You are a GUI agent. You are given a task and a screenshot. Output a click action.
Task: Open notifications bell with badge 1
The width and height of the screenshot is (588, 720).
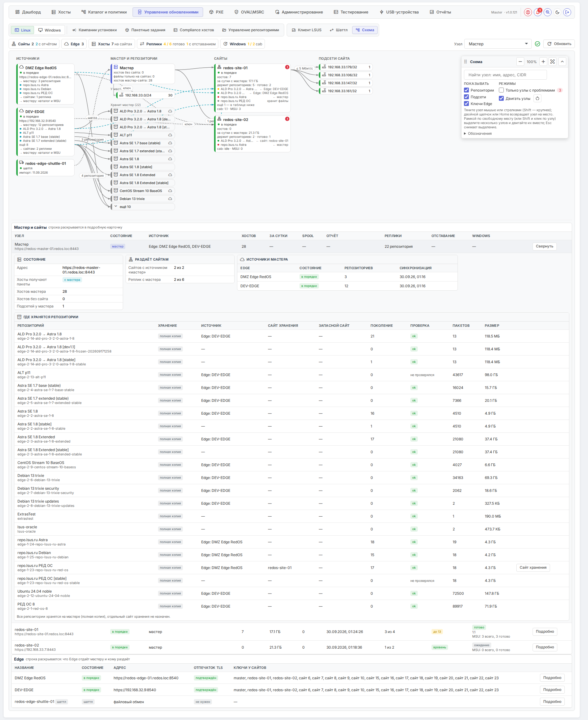[x=537, y=12]
